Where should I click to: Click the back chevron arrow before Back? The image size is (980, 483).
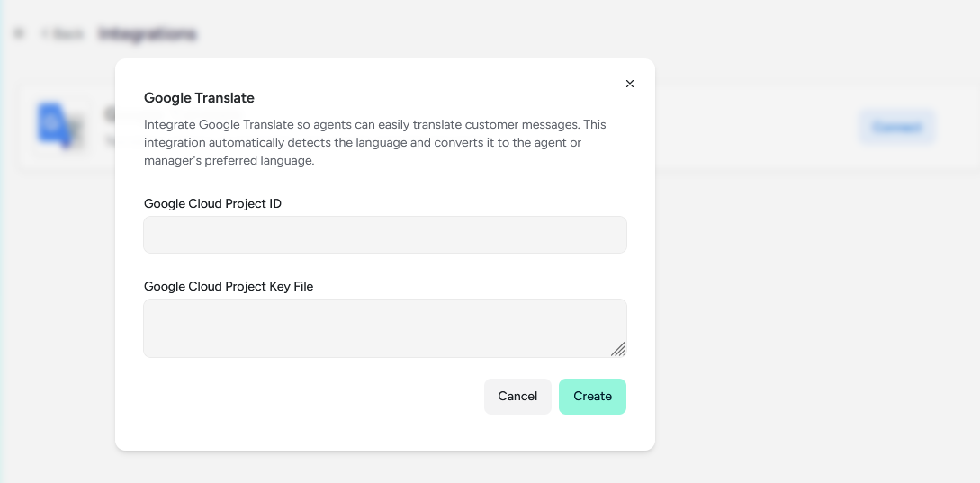tap(45, 34)
